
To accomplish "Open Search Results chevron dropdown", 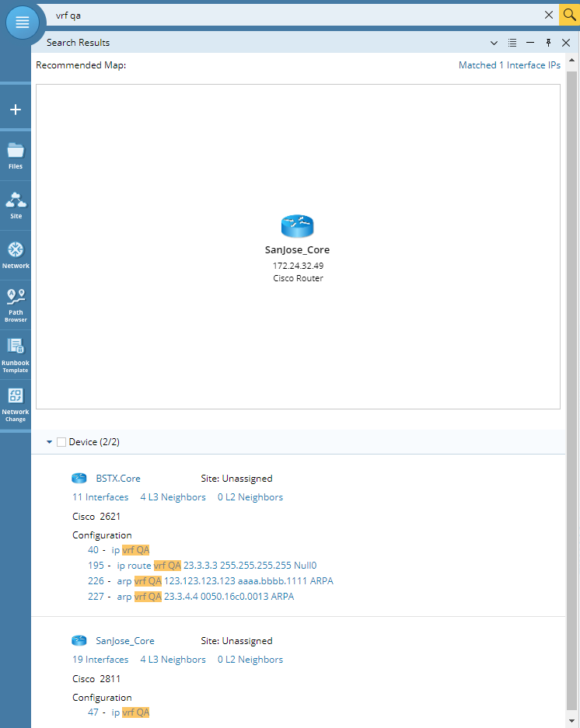I will [x=494, y=43].
